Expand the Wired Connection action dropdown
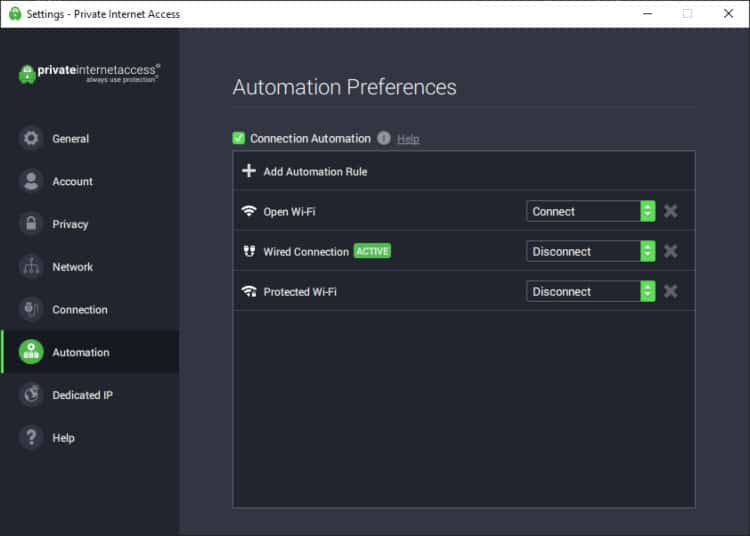 tap(590, 251)
